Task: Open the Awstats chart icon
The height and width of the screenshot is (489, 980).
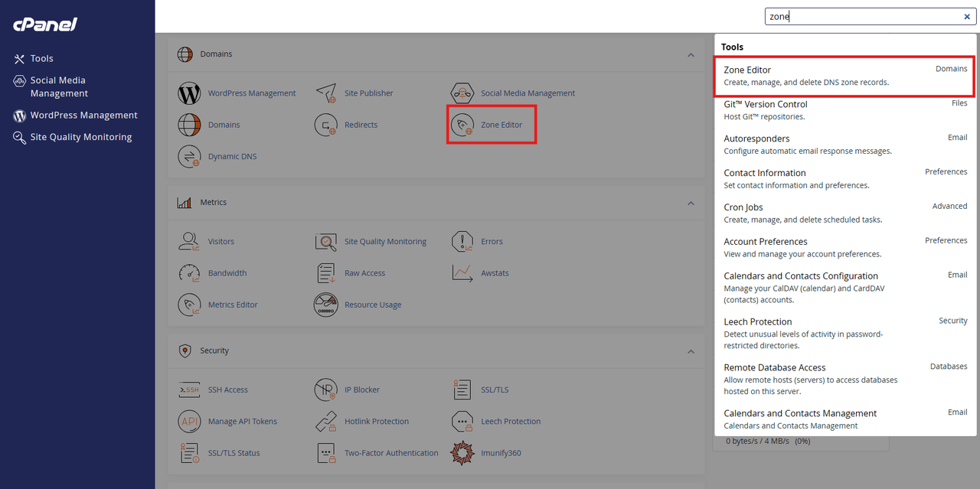Action: pyautogui.click(x=462, y=273)
